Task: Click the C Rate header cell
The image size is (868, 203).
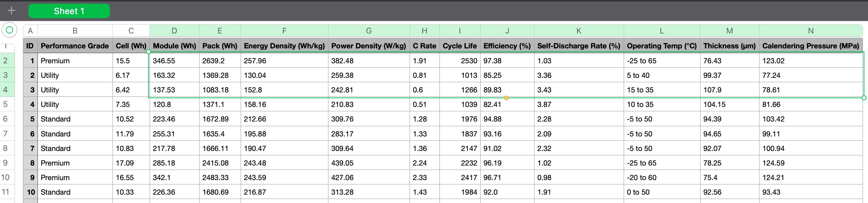Action: tap(425, 46)
